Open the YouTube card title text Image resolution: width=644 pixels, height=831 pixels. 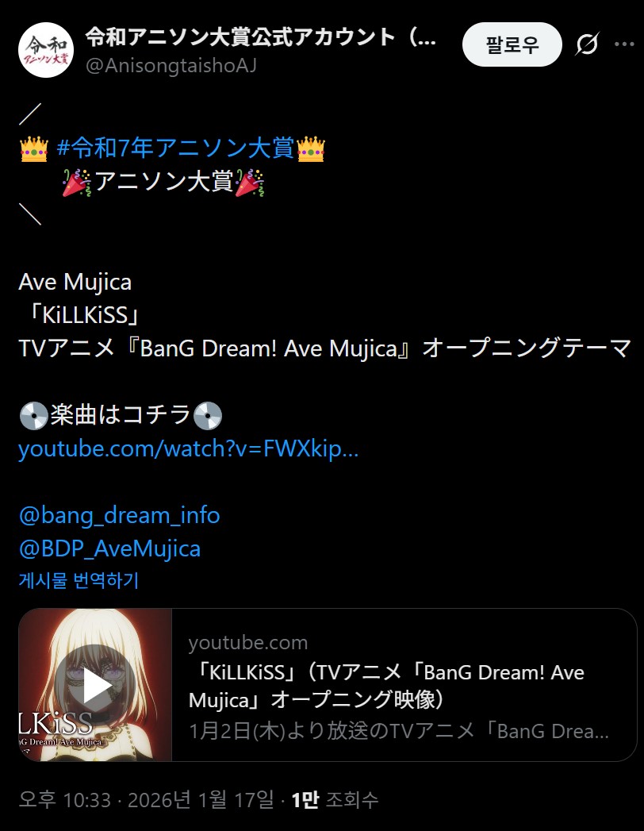click(x=386, y=687)
